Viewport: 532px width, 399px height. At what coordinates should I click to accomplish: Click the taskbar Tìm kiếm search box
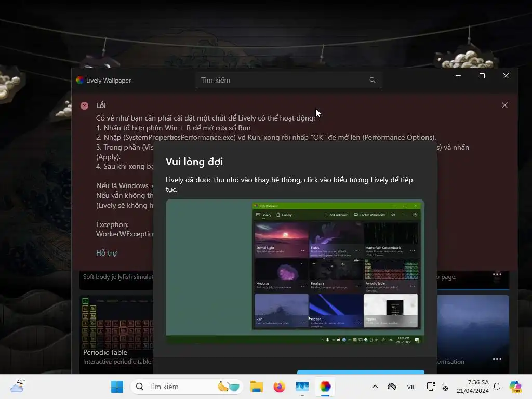[x=187, y=387]
